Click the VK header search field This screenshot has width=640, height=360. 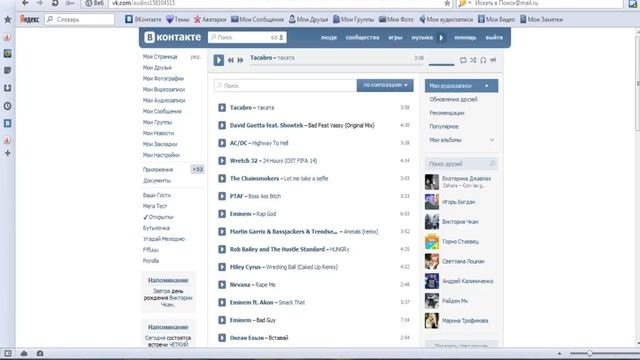pyautogui.click(x=247, y=37)
